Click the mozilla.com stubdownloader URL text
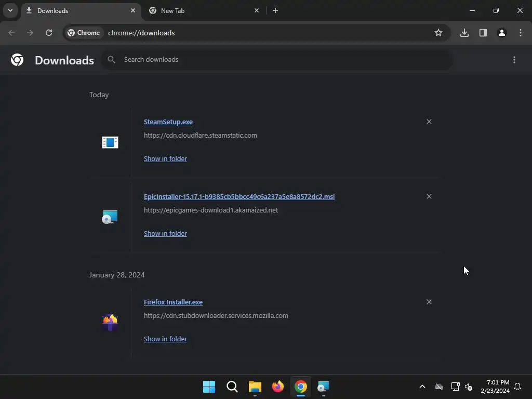Image resolution: width=532 pixels, height=399 pixels. click(216, 315)
